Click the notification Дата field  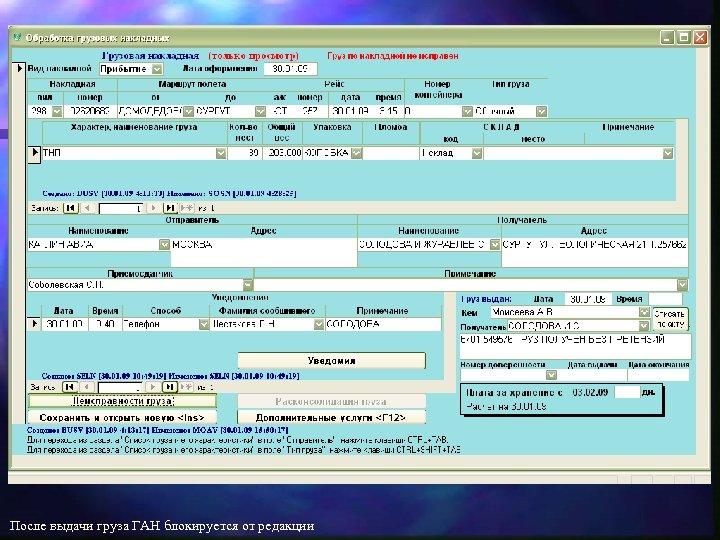(x=64, y=324)
